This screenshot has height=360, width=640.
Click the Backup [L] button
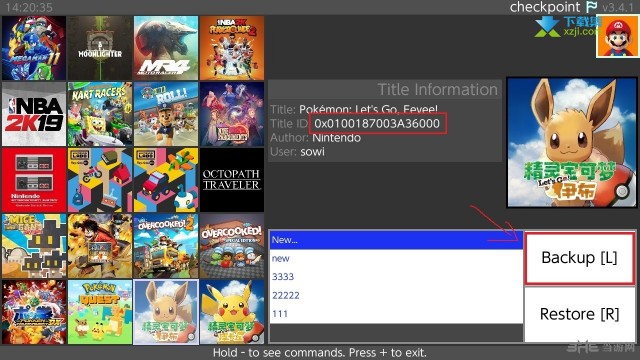pyautogui.click(x=580, y=258)
